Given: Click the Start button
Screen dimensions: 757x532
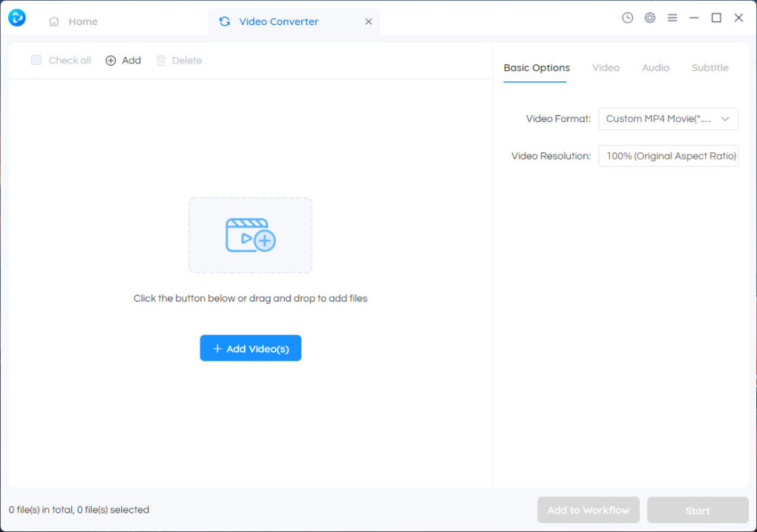Looking at the screenshot, I should point(698,511).
